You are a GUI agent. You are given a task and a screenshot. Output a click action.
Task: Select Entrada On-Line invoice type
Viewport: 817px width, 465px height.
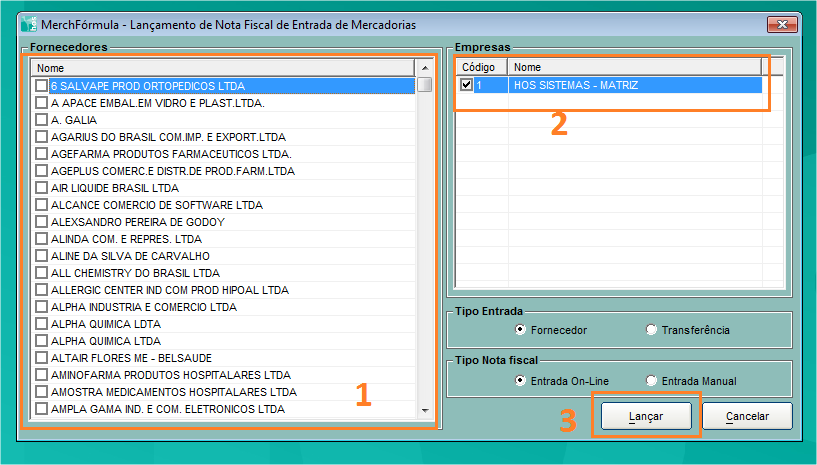click(x=519, y=381)
